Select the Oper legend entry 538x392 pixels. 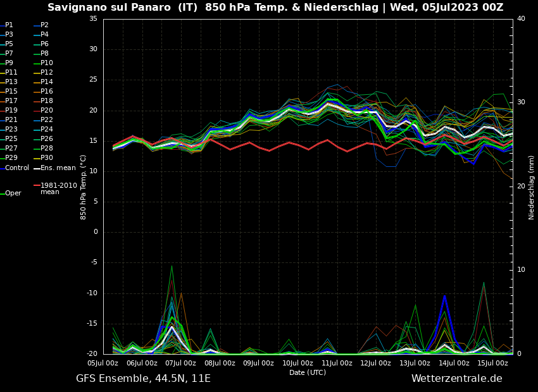pyautogui.click(x=13, y=193)
